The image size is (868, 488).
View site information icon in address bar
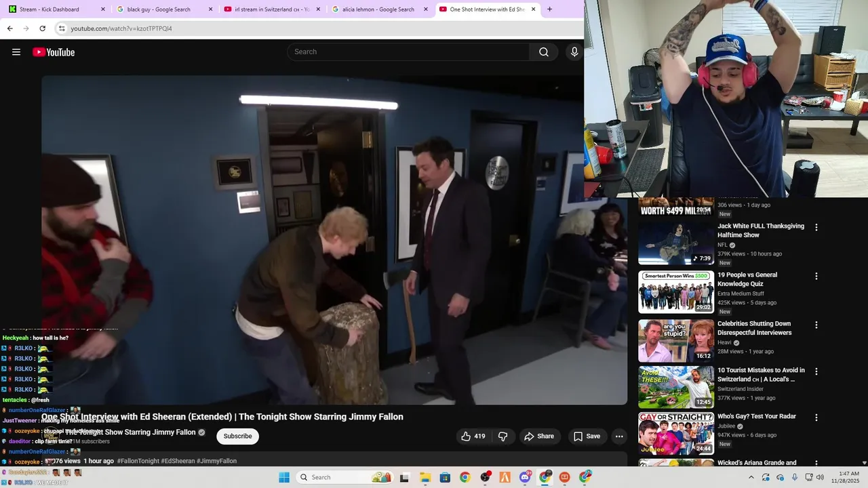(x=62, y=28)
